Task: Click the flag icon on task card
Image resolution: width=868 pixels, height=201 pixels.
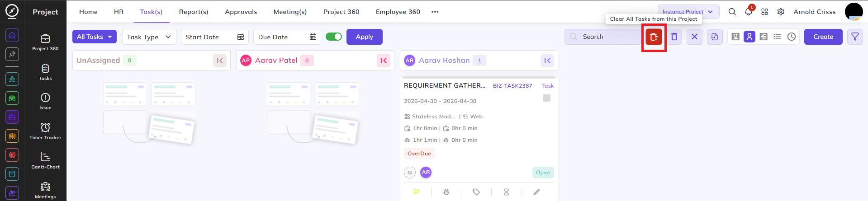Action: click(x=416, y=192)
